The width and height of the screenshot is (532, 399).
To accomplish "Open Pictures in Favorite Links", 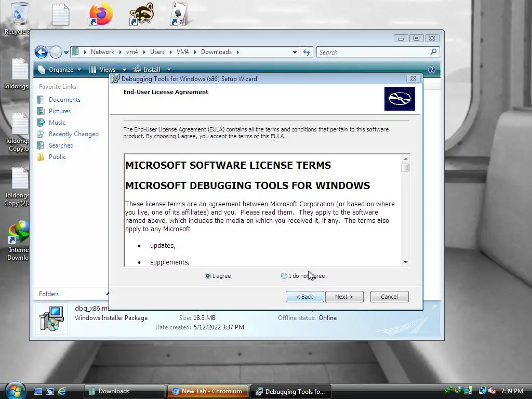I will 60,111.
